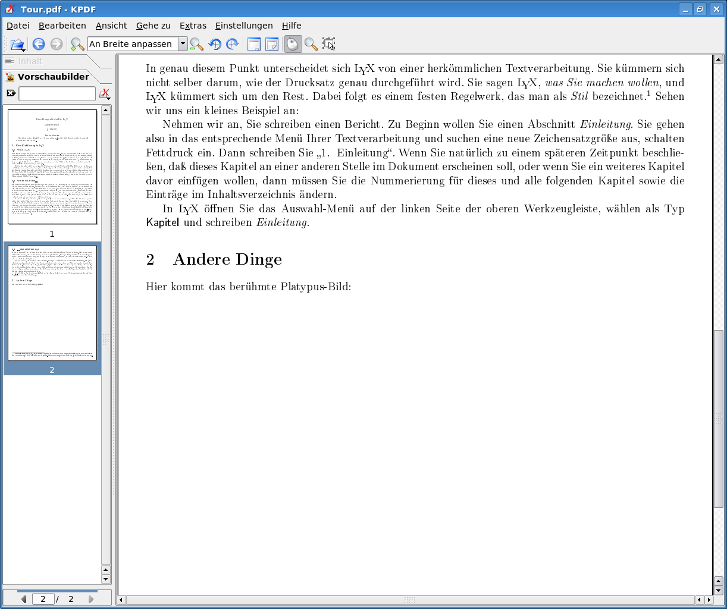Screen dimensions: 727x609
Task: Go back with the blue arrow icon
Action: [x=38, y=44]
